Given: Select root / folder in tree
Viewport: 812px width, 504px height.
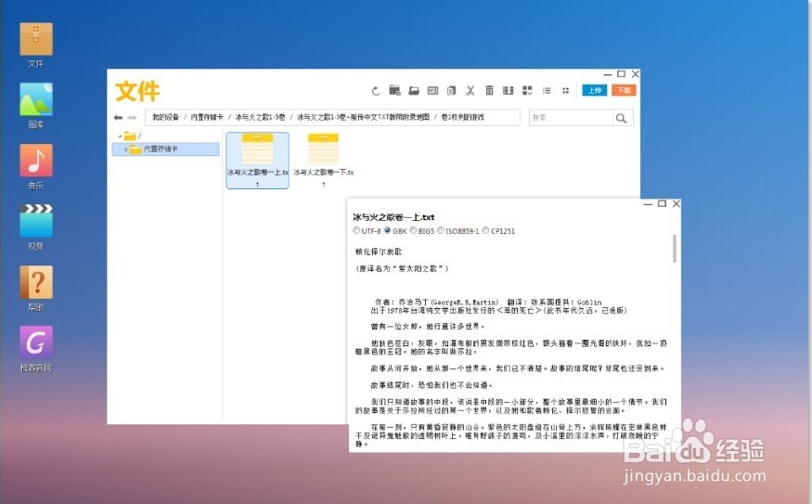Looking at the screenshot, I should [133, 136].
